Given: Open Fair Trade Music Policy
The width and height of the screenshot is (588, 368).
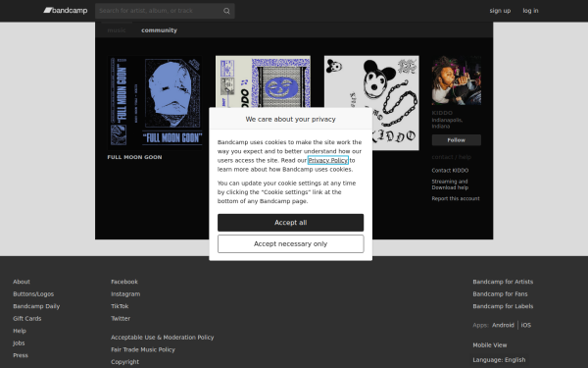Looking at the screenshot, I should [143, 349].
